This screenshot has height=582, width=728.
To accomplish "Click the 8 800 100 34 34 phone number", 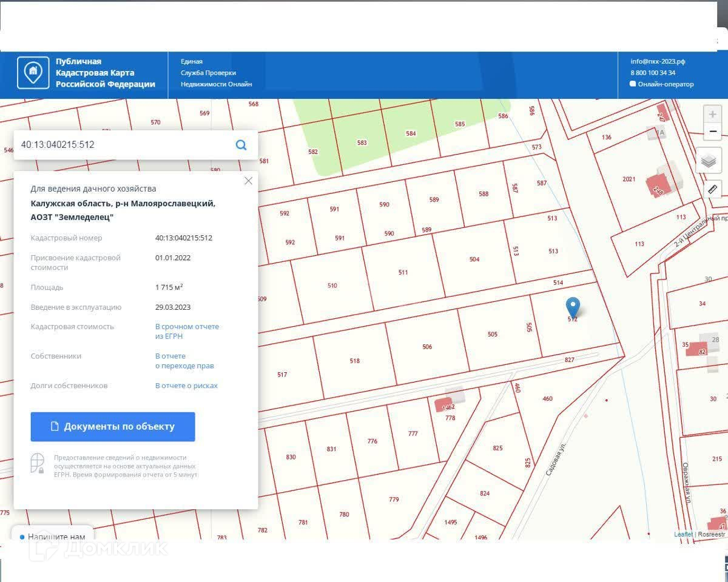I will [653, 73].
